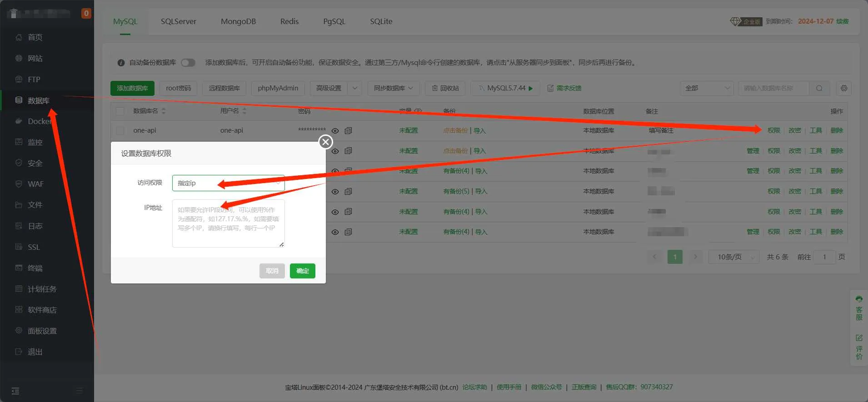
Task: Open the 访问权限 dropdown showing 指定ip
Action: (228, 183)
